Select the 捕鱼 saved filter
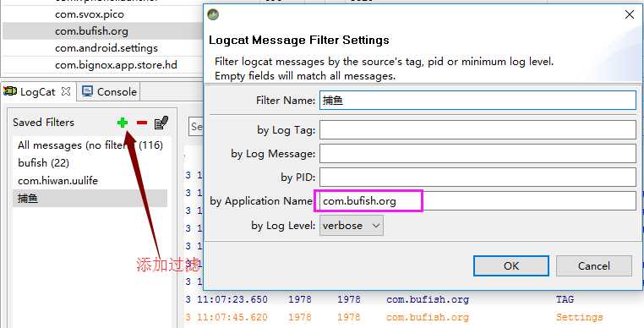 [90, 198]
